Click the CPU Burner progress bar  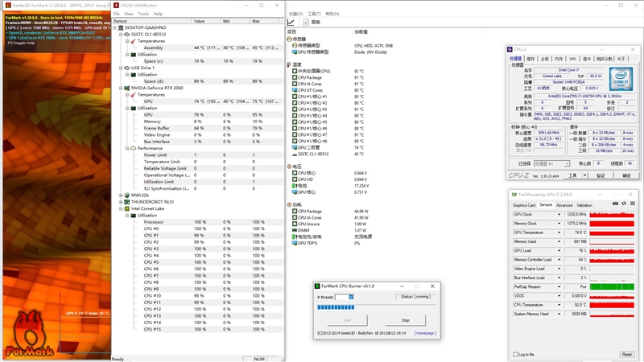click(376, 307)
